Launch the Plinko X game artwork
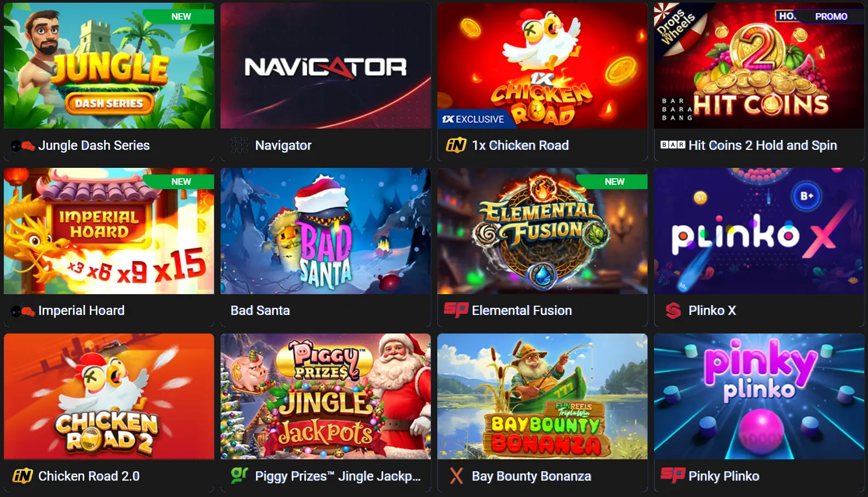The height and width of the screenshot is (497, 868). [759, 231]
